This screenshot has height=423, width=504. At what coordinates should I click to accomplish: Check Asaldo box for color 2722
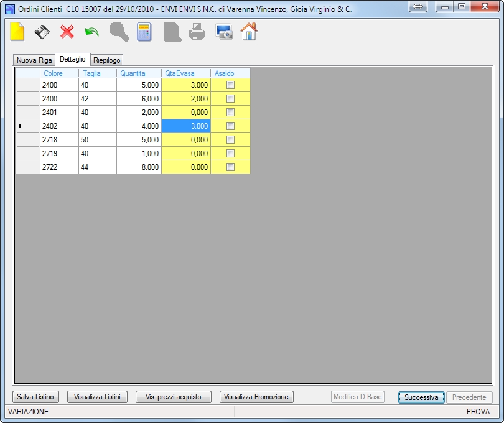pos(230,167)
